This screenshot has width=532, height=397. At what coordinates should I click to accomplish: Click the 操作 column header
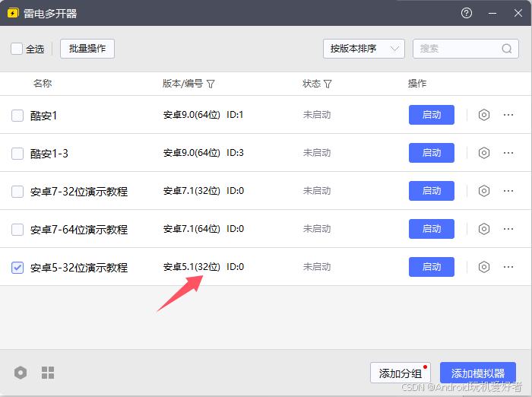click(417, 83)
